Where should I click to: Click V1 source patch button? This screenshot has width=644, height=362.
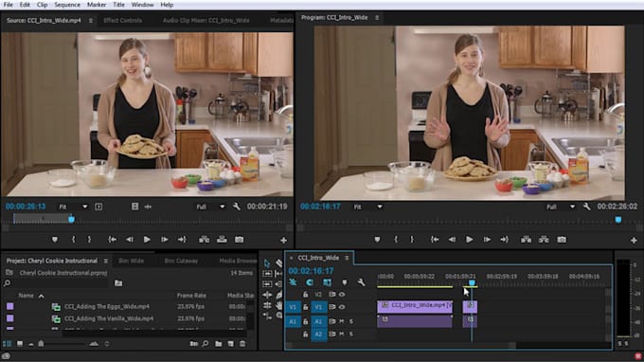click(293, 307)
